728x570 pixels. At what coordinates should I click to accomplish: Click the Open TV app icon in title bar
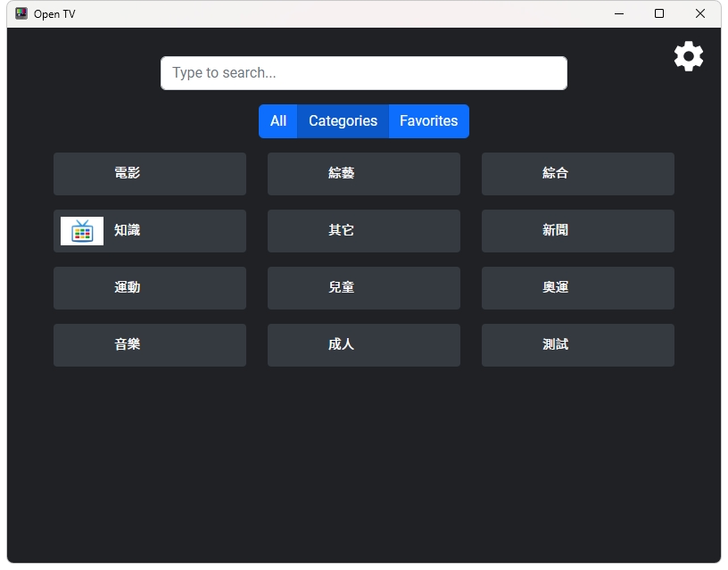coord(21,13)
